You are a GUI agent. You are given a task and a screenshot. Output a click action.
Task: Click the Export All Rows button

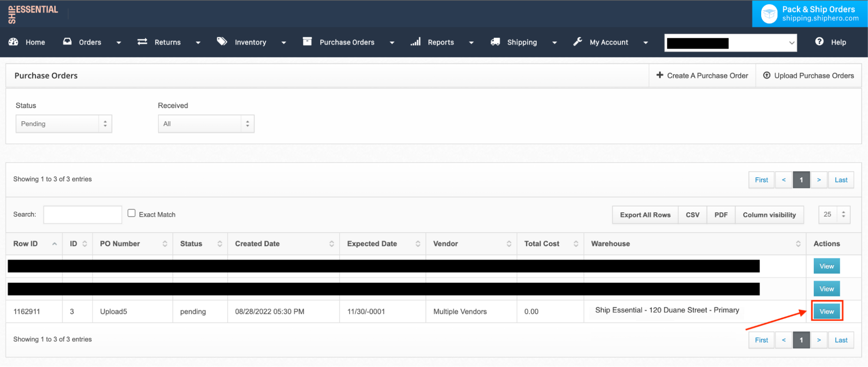click(x=645, y=215)
